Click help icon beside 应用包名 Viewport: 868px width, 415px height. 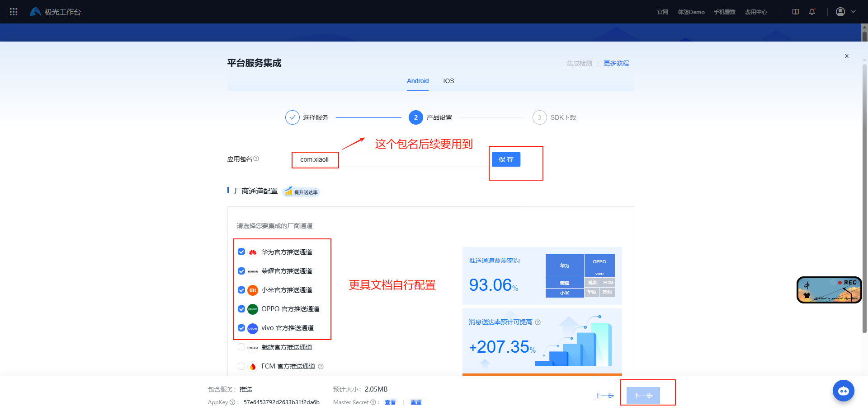pos(256,159)
